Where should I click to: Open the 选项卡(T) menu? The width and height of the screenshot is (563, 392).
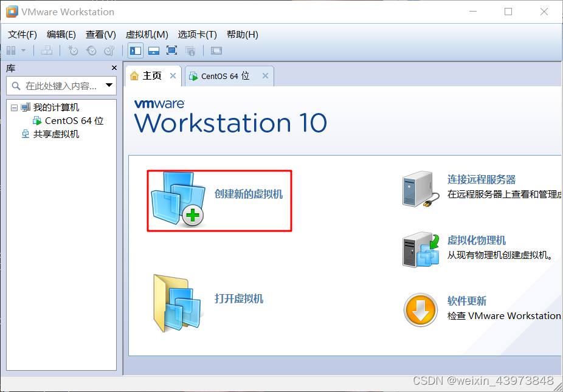(x=197, y=35)
